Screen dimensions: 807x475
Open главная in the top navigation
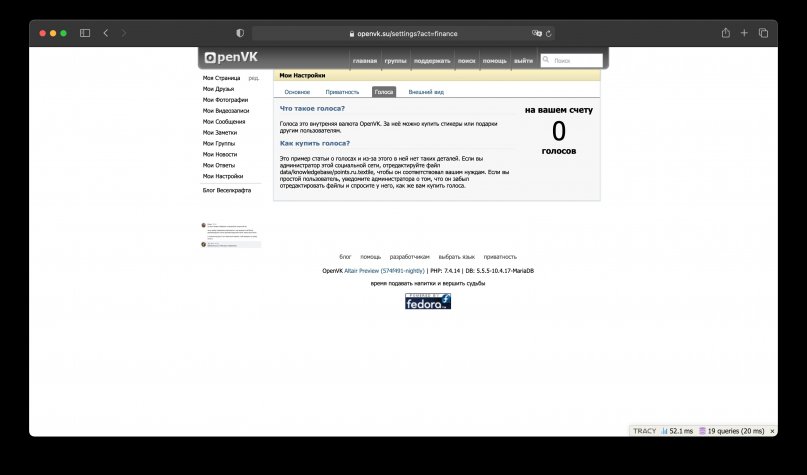(365, 61)
